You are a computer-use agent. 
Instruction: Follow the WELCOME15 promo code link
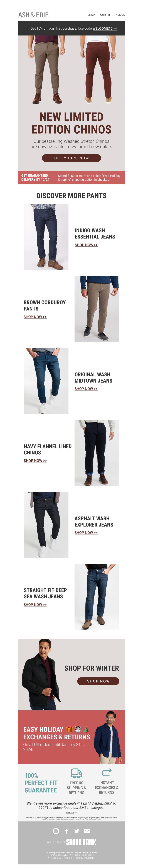(102, 28)
